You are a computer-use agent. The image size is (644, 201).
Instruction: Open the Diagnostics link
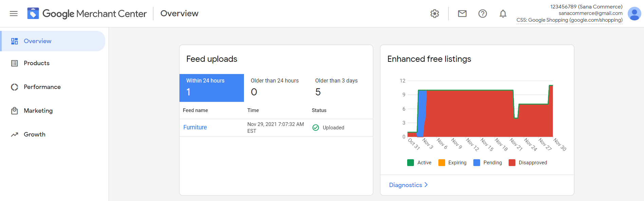(x=405, y=185)
